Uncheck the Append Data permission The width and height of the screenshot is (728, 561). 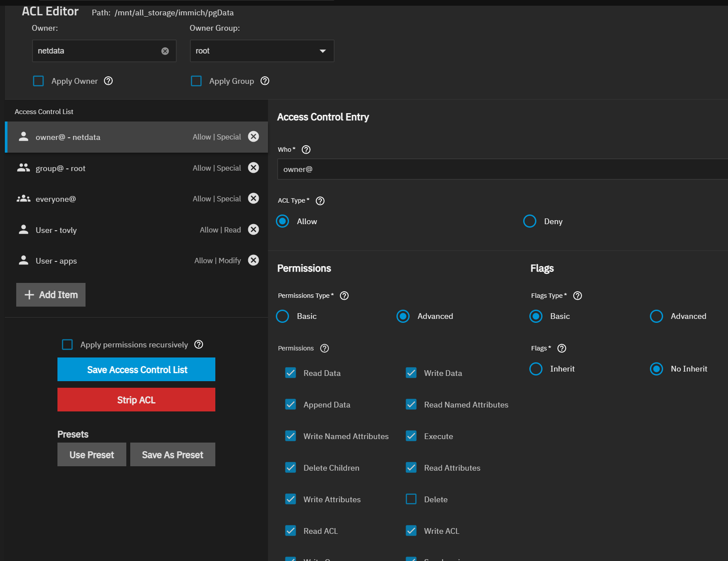pyautogui.click(x=291, y=404)
